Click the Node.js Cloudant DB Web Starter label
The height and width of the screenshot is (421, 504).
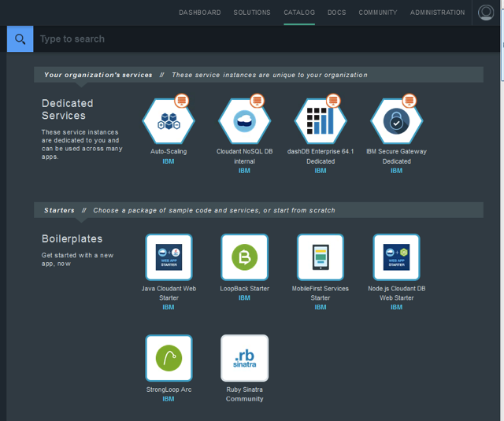[x=397, y=294]
